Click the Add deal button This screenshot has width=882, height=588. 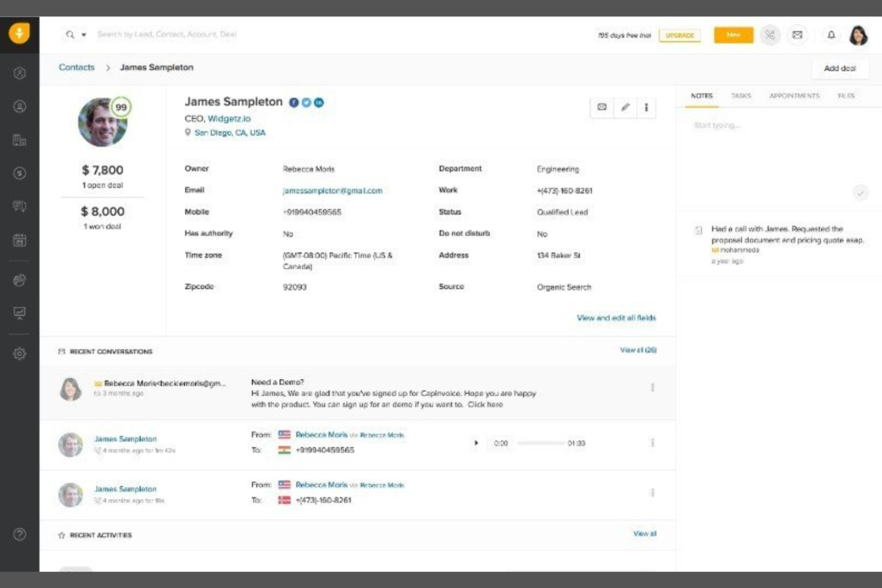pos(840,67)
